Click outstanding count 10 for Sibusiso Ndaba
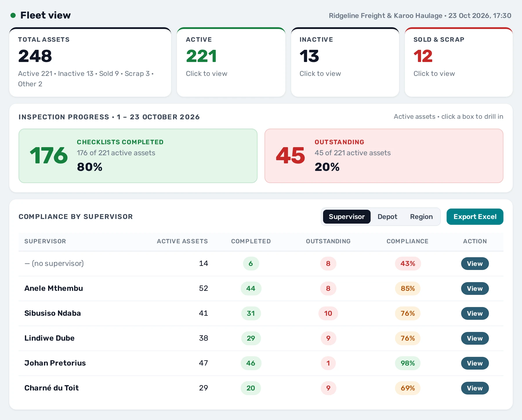522x420 pixels. (x=328, y=313)
